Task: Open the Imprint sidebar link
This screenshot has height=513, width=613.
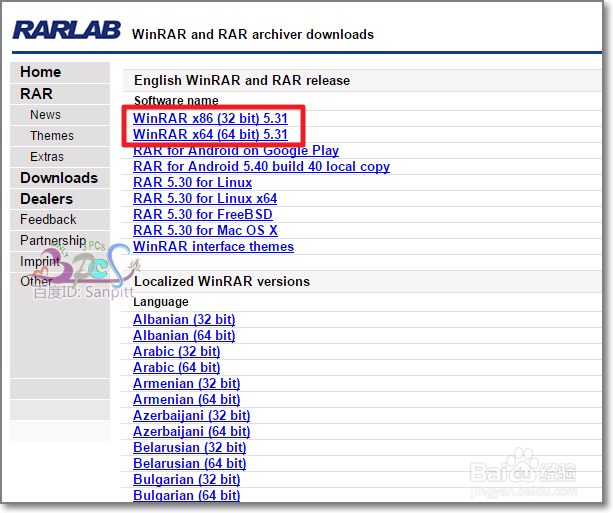Action: coord(40,261)
